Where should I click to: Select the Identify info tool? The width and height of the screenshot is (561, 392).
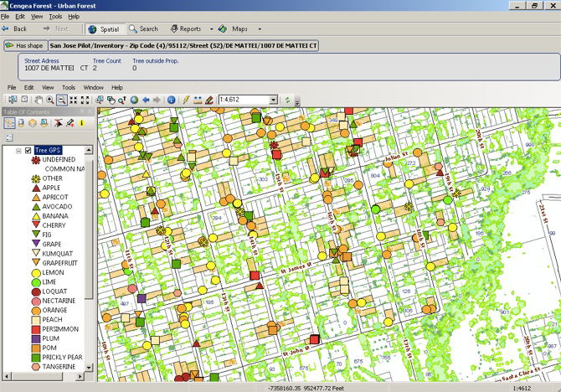[171, 100]
